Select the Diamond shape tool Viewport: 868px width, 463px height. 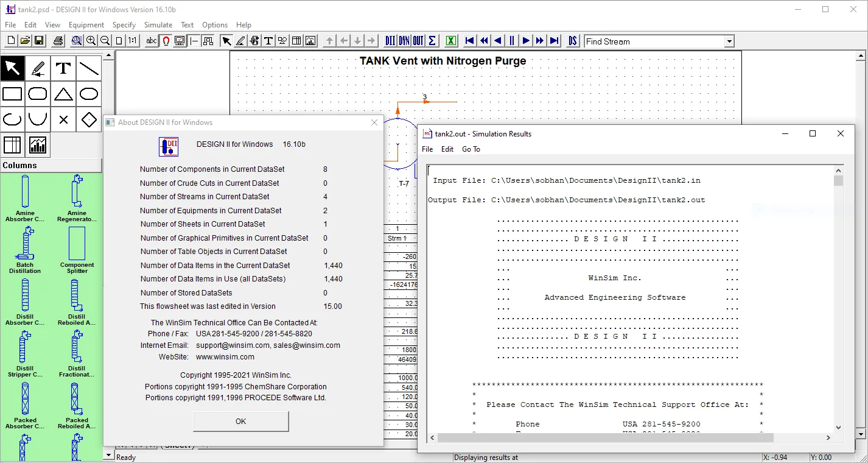[x=89, y=119]
